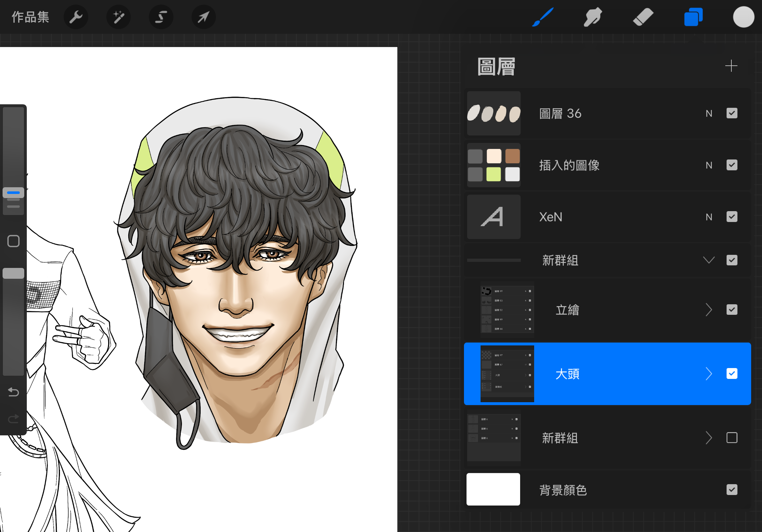Close the Layers panel icon
The width and height of the screenshot is (762, 532).
coord(693,17)
